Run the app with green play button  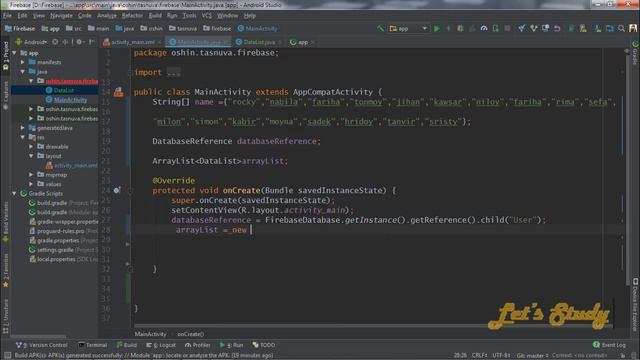coord(437,28)
